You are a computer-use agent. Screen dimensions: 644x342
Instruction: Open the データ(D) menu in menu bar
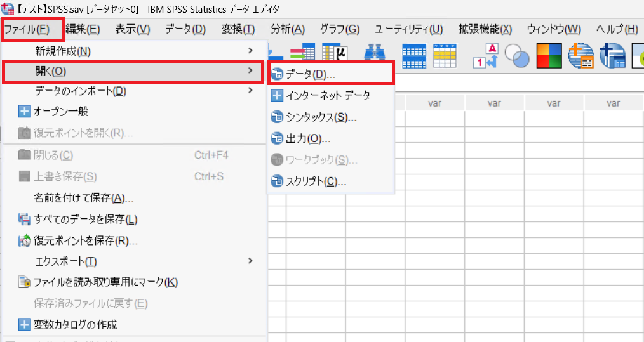185,30
